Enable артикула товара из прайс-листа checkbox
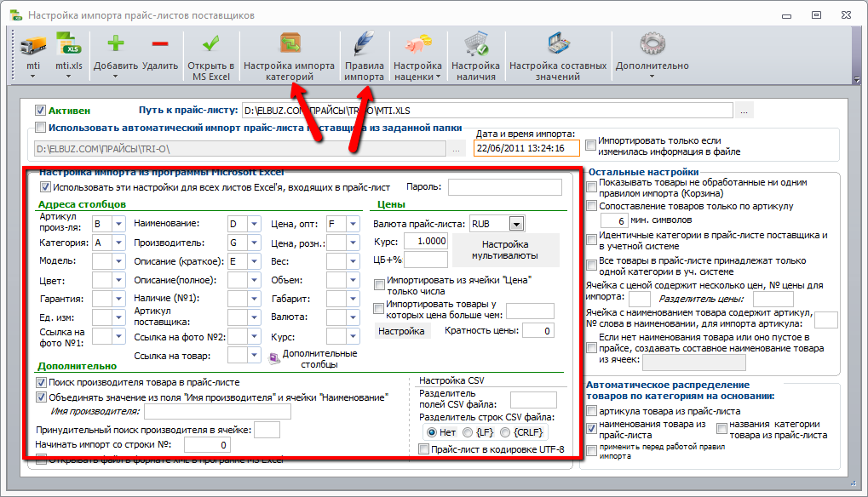868x497 pixels. (591, 411)
